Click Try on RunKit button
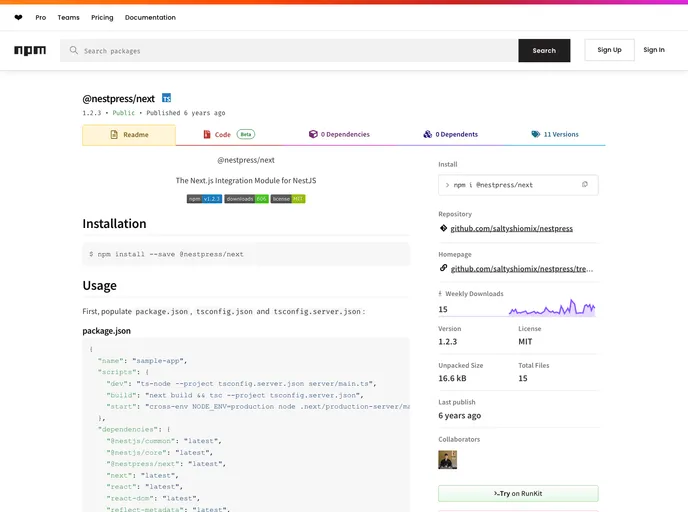This screenshot has height=512, width=688. [x=518, y=494]
